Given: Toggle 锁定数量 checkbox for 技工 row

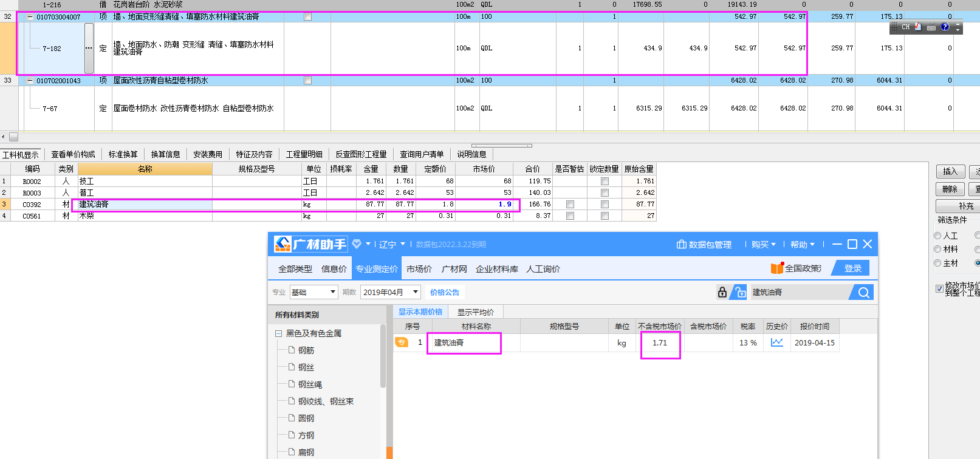Looking at the screenshot, I should (605, 181).
